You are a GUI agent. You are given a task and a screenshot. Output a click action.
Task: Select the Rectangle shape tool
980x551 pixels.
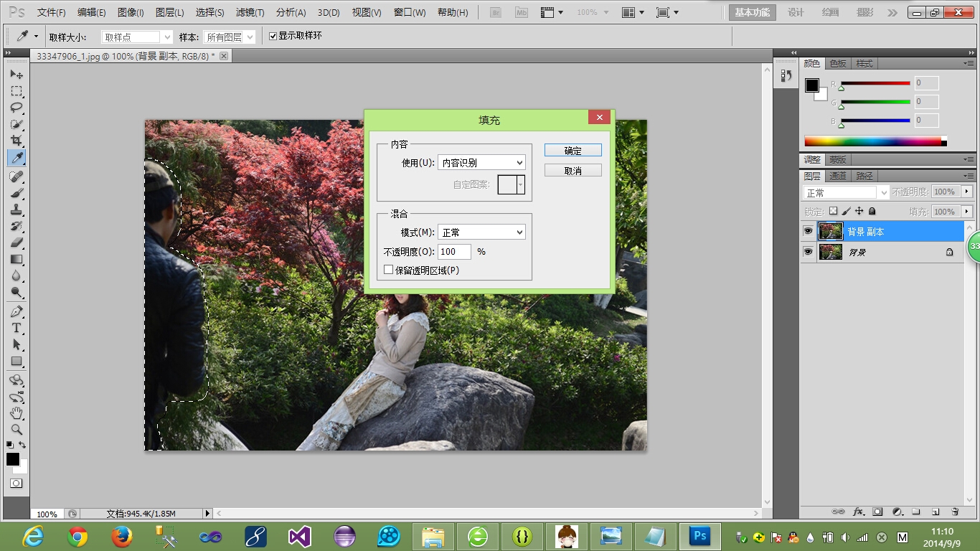(16, 361)
